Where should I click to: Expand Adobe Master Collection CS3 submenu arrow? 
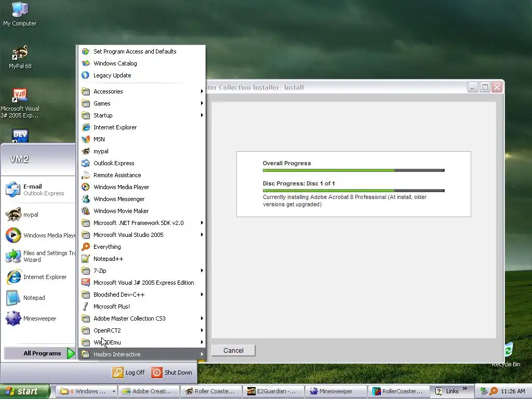202,318
